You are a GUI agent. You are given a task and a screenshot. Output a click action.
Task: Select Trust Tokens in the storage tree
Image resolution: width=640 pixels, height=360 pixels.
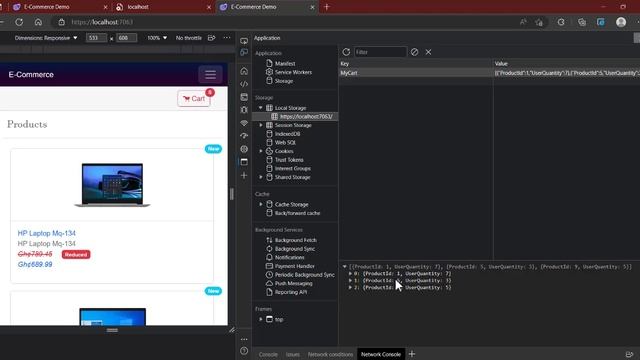click(289, 160)
